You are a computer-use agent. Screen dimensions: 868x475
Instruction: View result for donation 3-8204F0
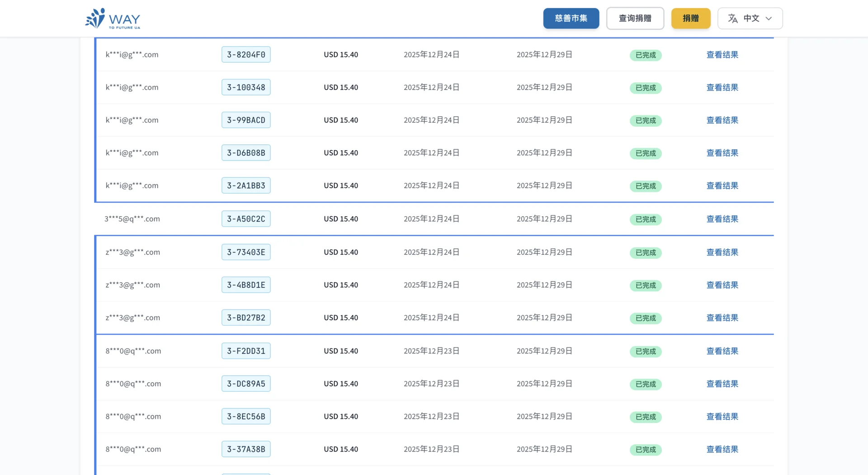[x=722, y=55]
